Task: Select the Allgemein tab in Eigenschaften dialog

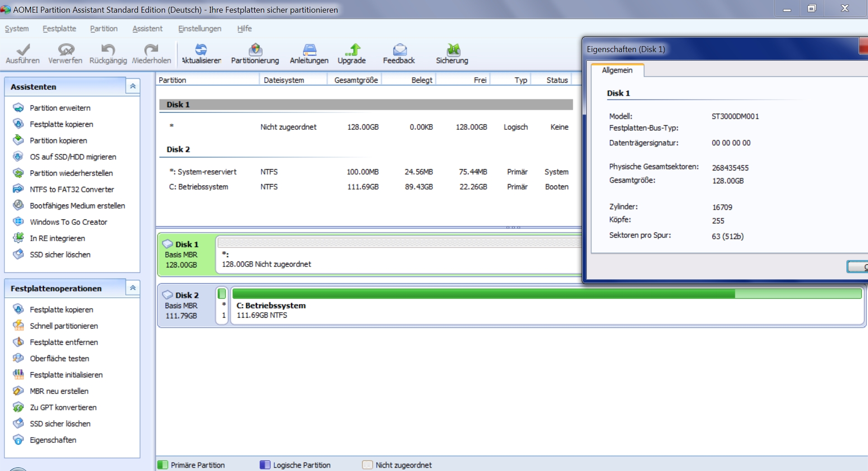Action: pos(617,70)
